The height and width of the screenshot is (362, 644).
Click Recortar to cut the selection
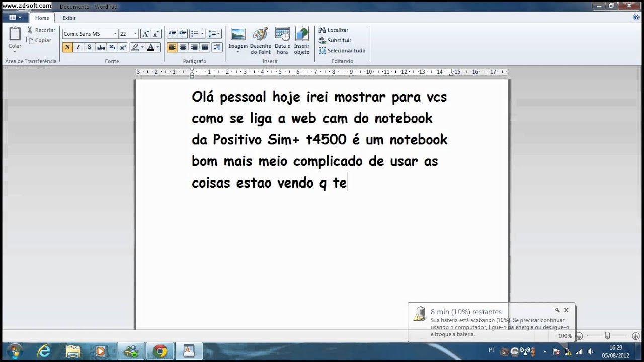(41, 30)
